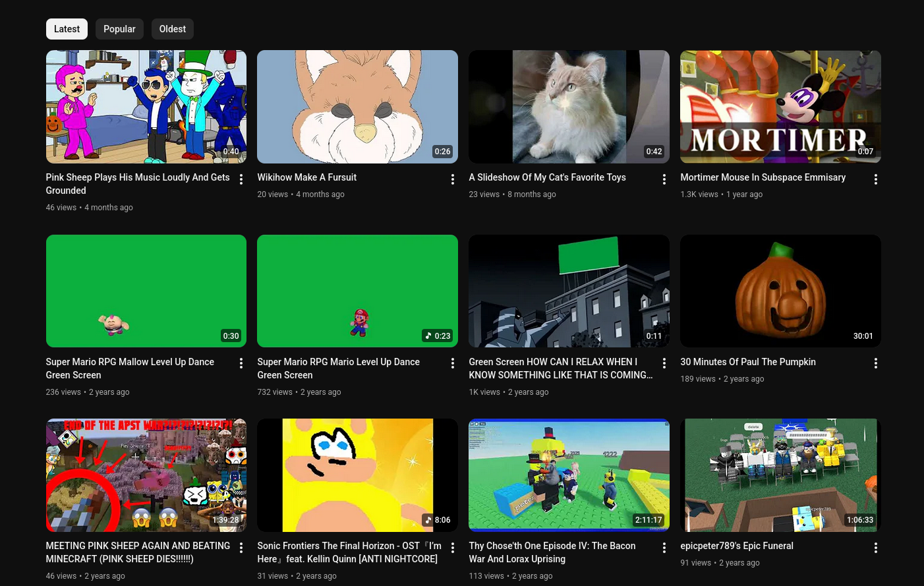
Task: Open more options for Mario Level Up Dance
Action: (x=452, y=363)
